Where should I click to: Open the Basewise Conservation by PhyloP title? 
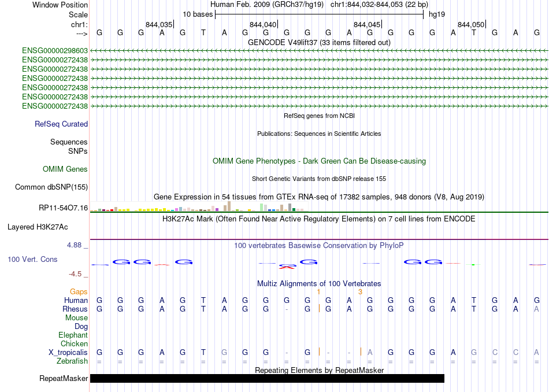point(319,246)
